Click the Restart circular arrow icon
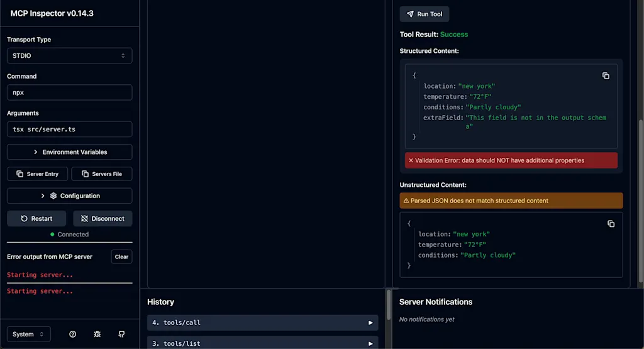This screenshot has width=644, height=349. pos(25,218)
